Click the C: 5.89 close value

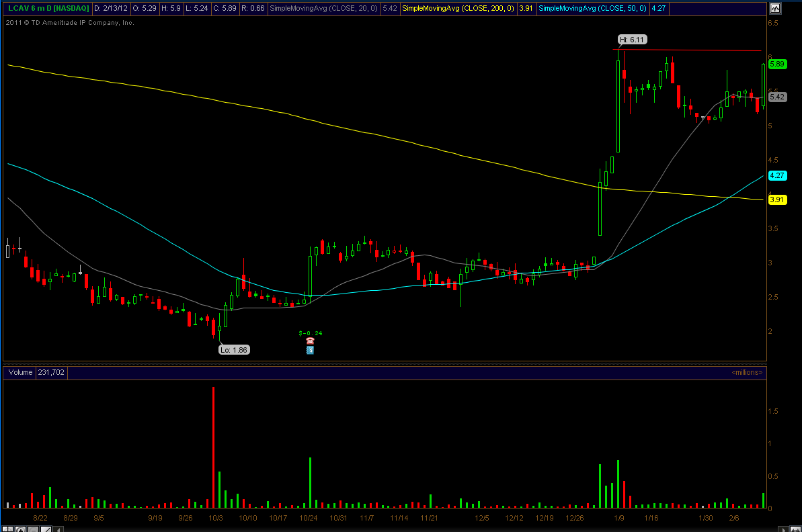(x=225, y=8)
